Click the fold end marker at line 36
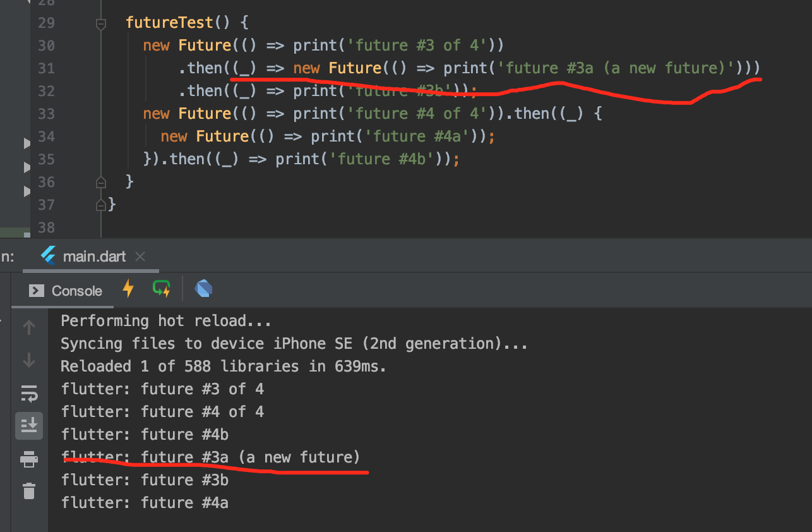 100,182
